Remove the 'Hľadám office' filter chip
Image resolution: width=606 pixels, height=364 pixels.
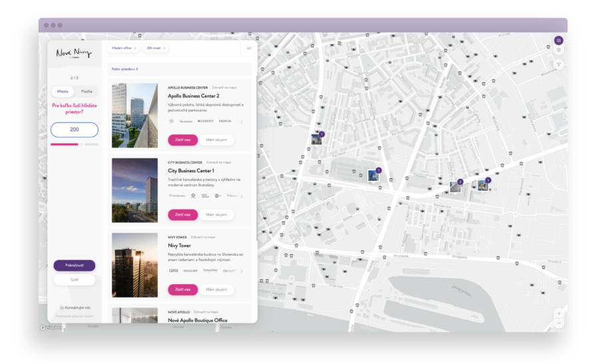click(135, 49)
